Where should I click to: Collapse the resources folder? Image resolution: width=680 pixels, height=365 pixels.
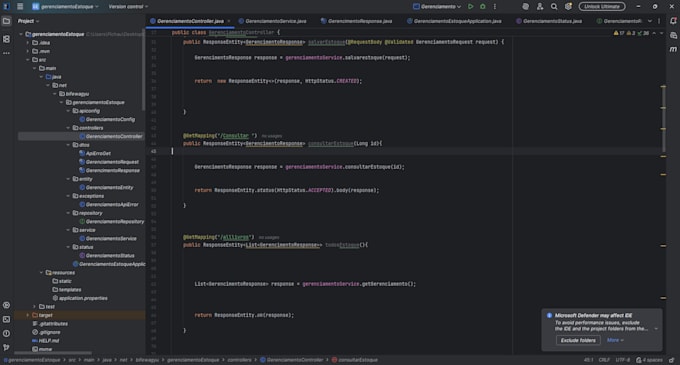click(42, 273)
